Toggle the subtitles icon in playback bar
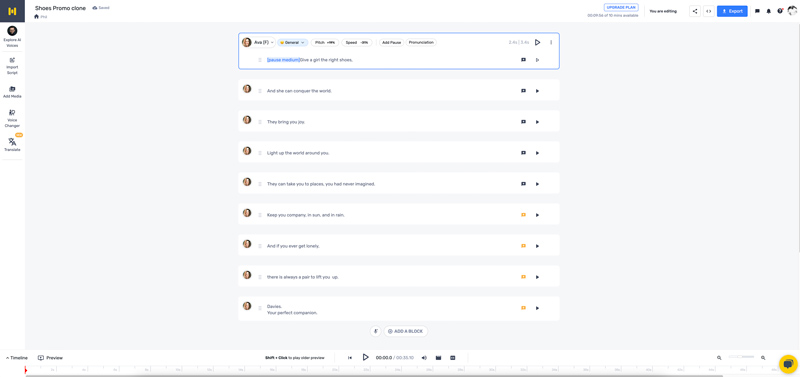800x377 pixels. tap(453, 358)
